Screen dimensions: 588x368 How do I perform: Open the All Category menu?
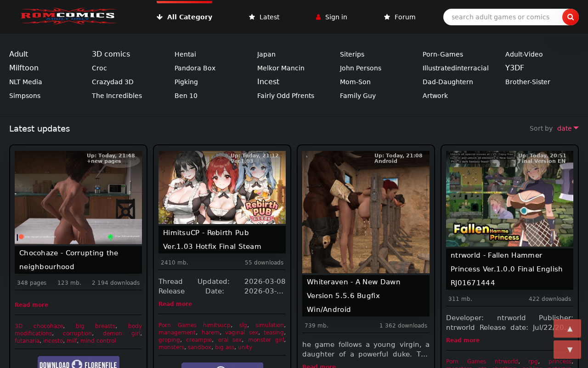(x=184, y=17)
